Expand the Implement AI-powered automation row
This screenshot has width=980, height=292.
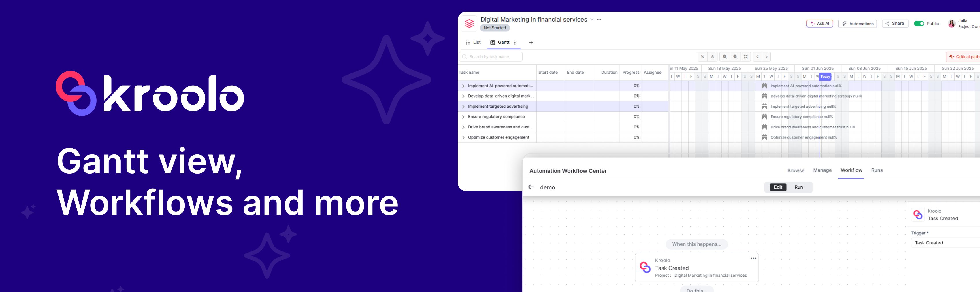click(463, 86)
